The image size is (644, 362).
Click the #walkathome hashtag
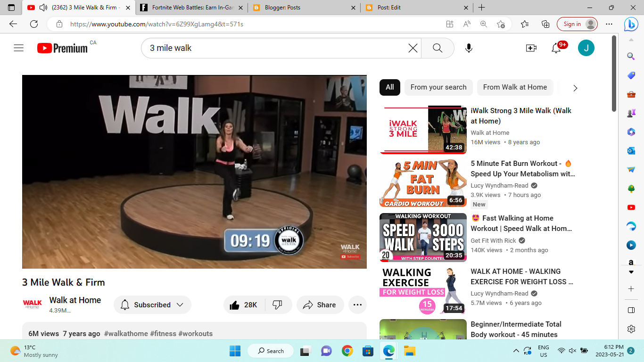coord(126,334)
